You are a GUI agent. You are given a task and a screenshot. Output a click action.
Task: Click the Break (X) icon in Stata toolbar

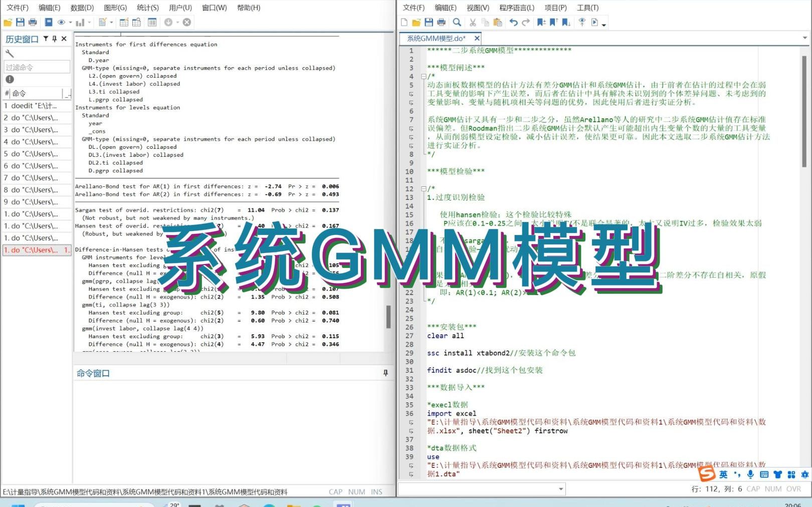187,22
